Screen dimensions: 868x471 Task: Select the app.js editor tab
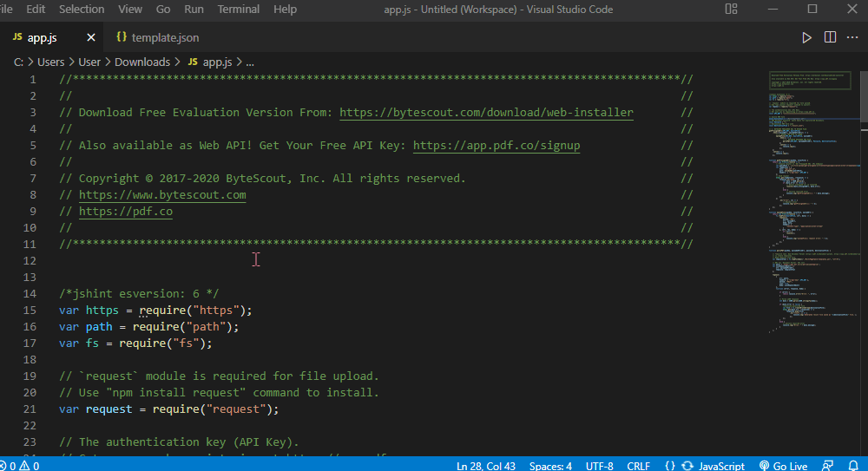pos(52,37)
